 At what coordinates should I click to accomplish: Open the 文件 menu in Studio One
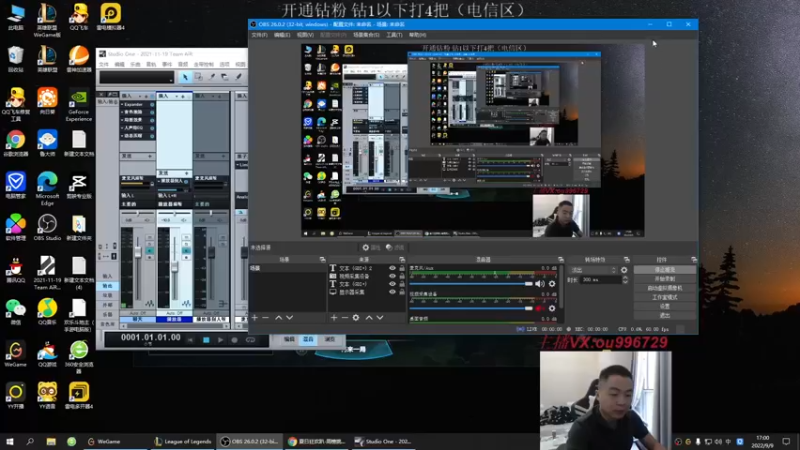pos(104,64)
